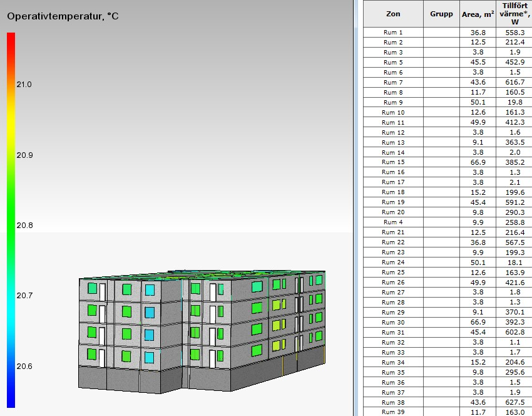
Task: Select the Rum 14 zone cell
Action: pos(393,152)
